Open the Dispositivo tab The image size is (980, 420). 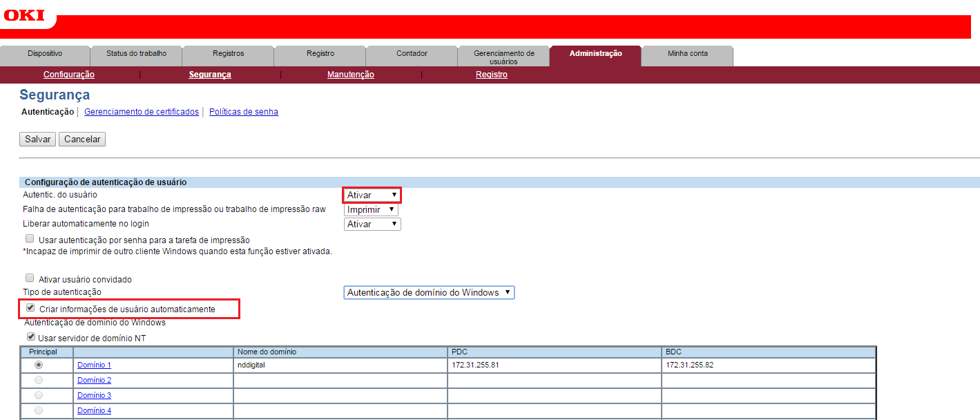click(x=45, y=54)
